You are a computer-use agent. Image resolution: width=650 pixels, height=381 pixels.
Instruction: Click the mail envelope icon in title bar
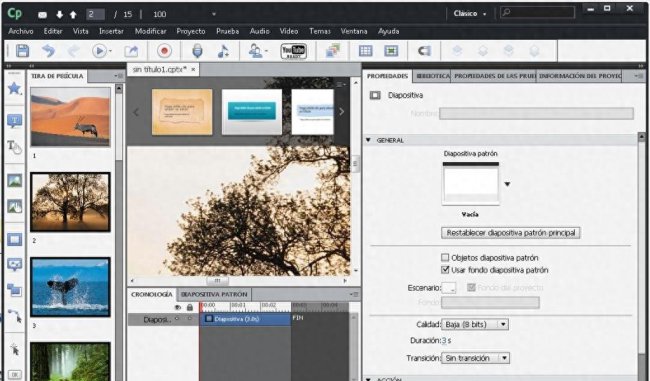tap(42, 15)
